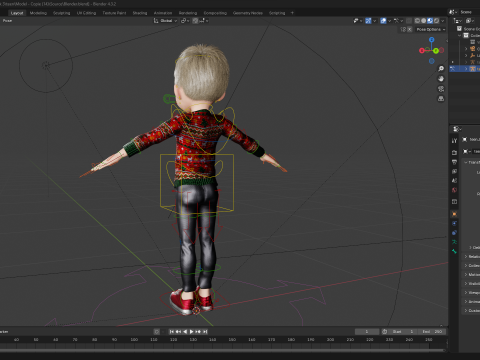This screenshot has height=360, width=480.
Task: Switch to rendered viewport shading
Action: [436, 21]
